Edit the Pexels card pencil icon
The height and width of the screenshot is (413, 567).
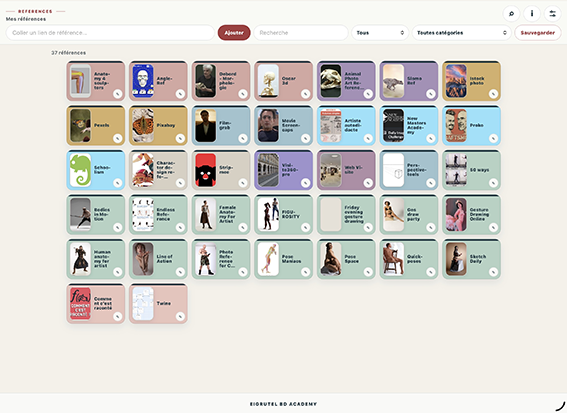pyautogui.click(x=118, y=139)
